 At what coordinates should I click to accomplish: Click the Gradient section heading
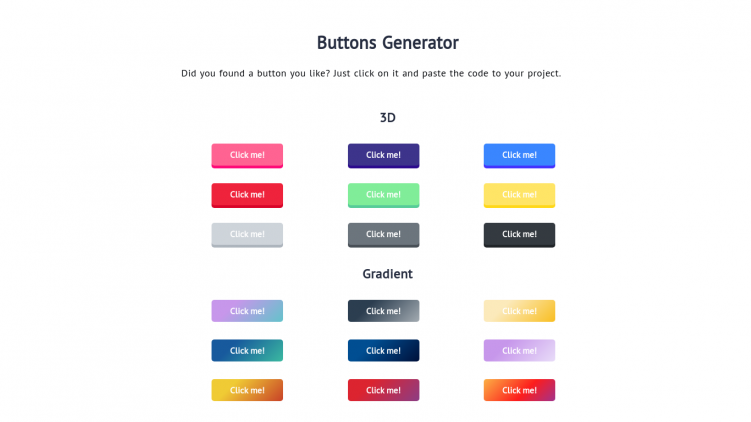point(387,273)
